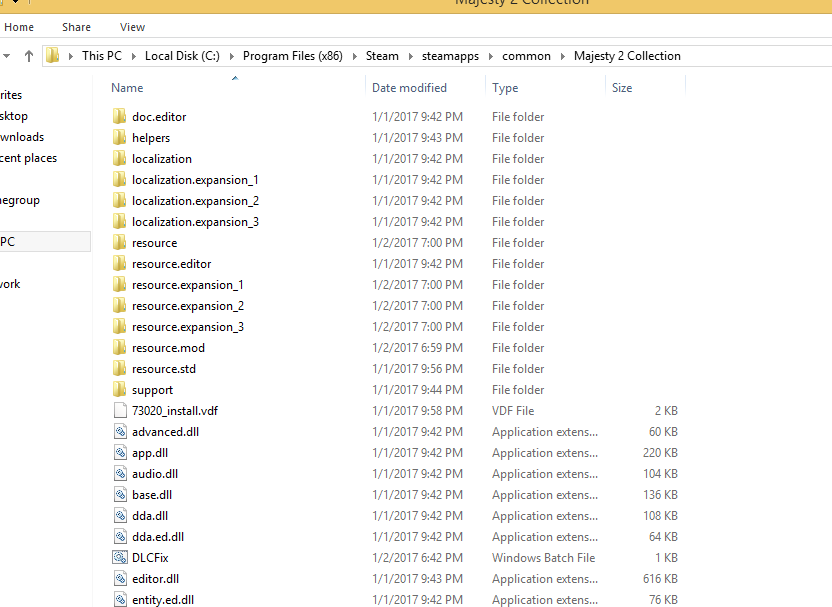Click the entity.ed.dll file icon
This screenshot has width=832, height=607.
(x=120, y=600)
